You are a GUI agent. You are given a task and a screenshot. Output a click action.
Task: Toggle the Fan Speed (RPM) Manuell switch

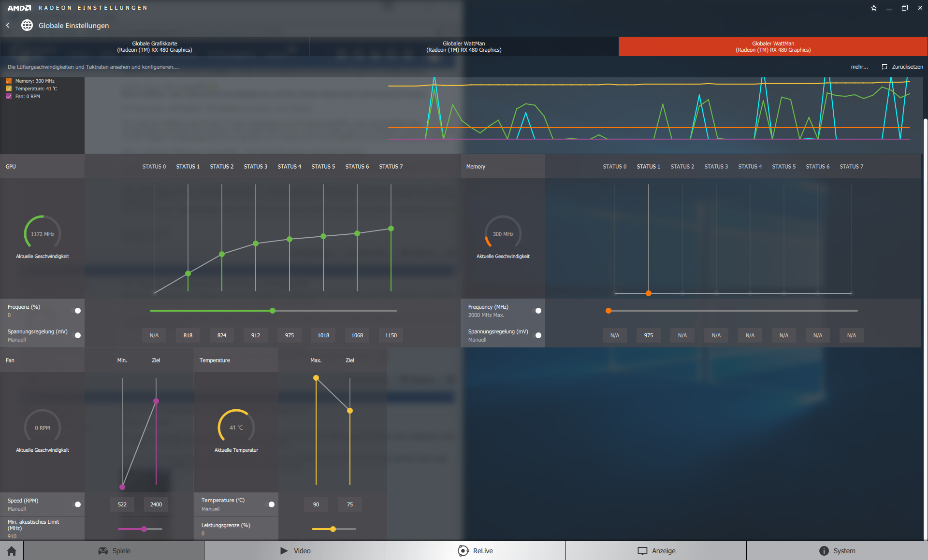pos(77,504)
